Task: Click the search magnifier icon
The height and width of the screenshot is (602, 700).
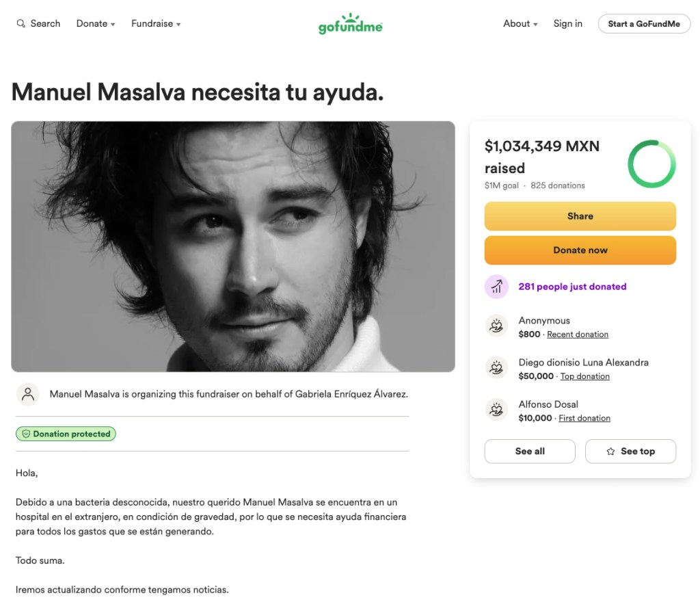Action: tap(21, 24)
